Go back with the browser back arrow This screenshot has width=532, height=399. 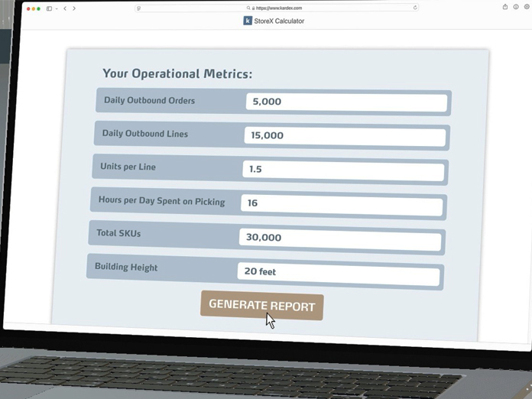pyautogui.click(x=65, y=8)
